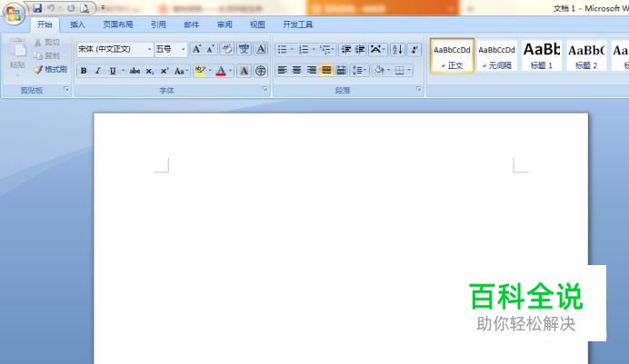Toggle subscript formatting

pyautogui.click(x=149, y=71)
